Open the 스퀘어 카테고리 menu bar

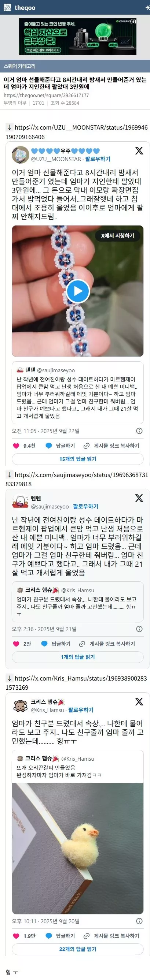pos(75,66)
